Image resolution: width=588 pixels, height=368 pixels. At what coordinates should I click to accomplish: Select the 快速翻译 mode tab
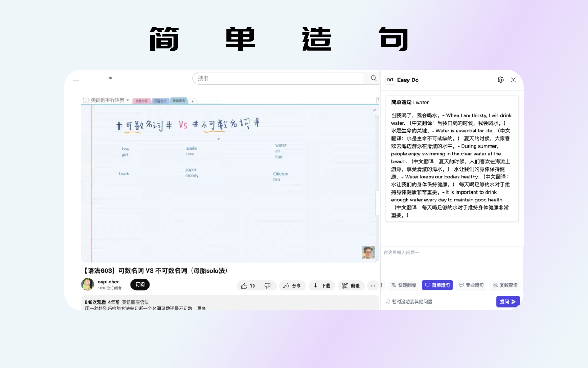(x=404, y=285)
